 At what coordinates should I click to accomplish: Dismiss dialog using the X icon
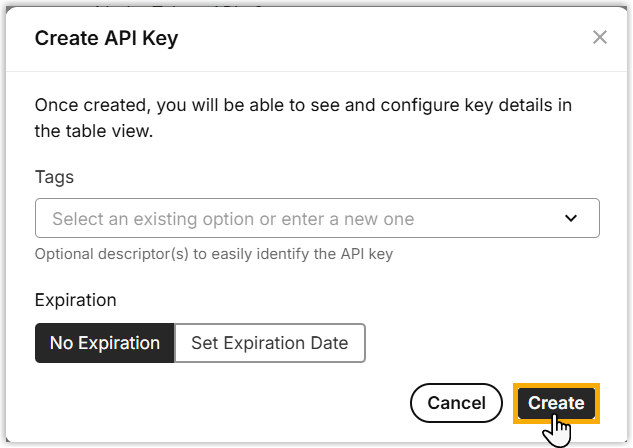(x=600, y=38)
